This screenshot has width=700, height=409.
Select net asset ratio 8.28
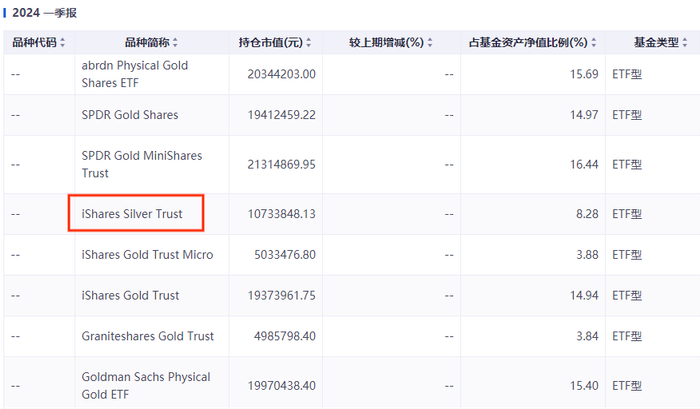pos(587,214)
